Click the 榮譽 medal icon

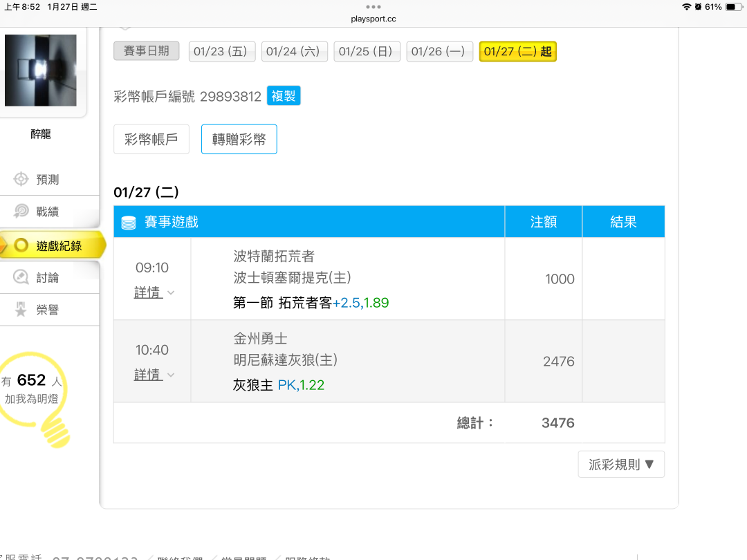pos(21,310)
